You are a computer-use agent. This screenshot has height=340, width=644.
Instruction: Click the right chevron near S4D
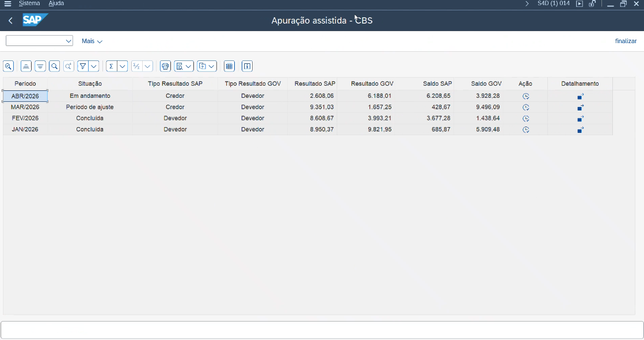(527, 3)
